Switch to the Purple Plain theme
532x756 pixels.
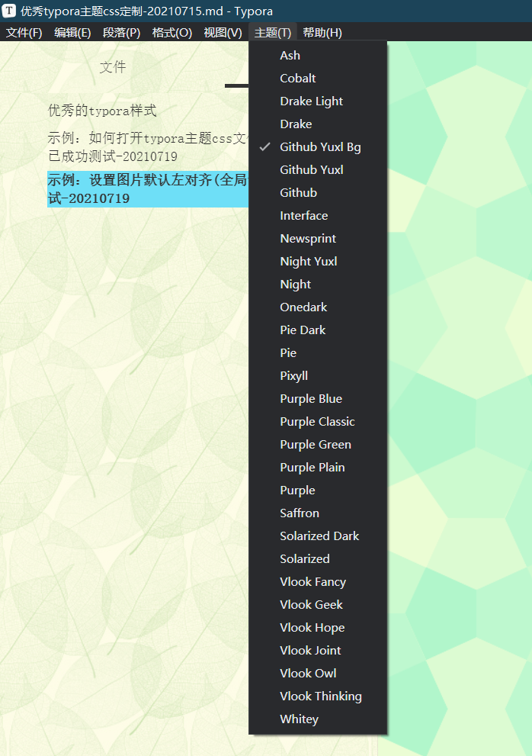(318, 468)
